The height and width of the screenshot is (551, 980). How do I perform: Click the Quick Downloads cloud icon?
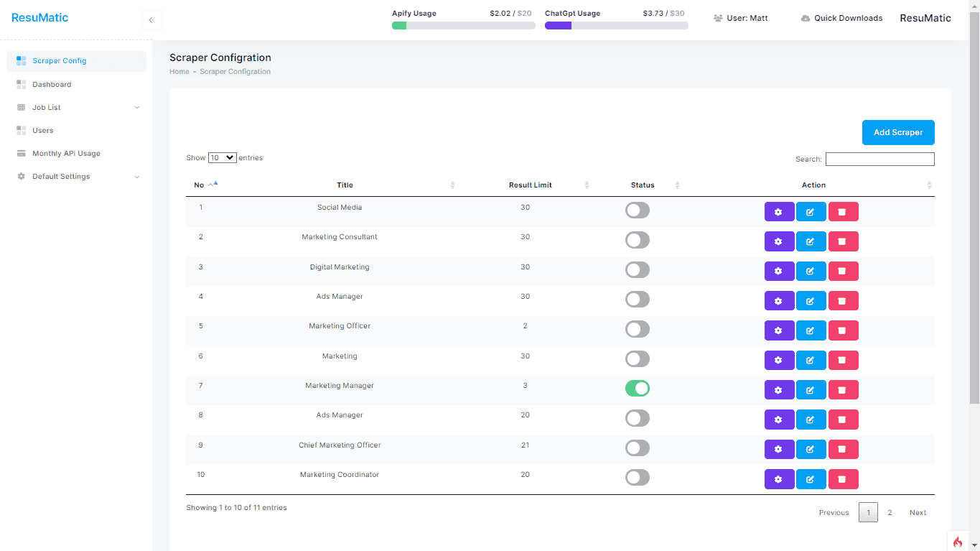[x=806, y=19]
